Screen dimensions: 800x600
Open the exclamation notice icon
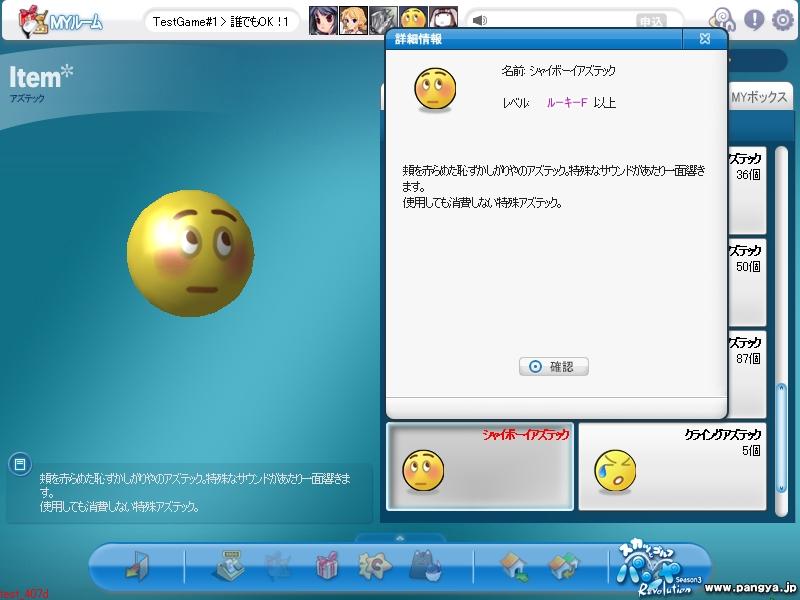pos(754,20)
